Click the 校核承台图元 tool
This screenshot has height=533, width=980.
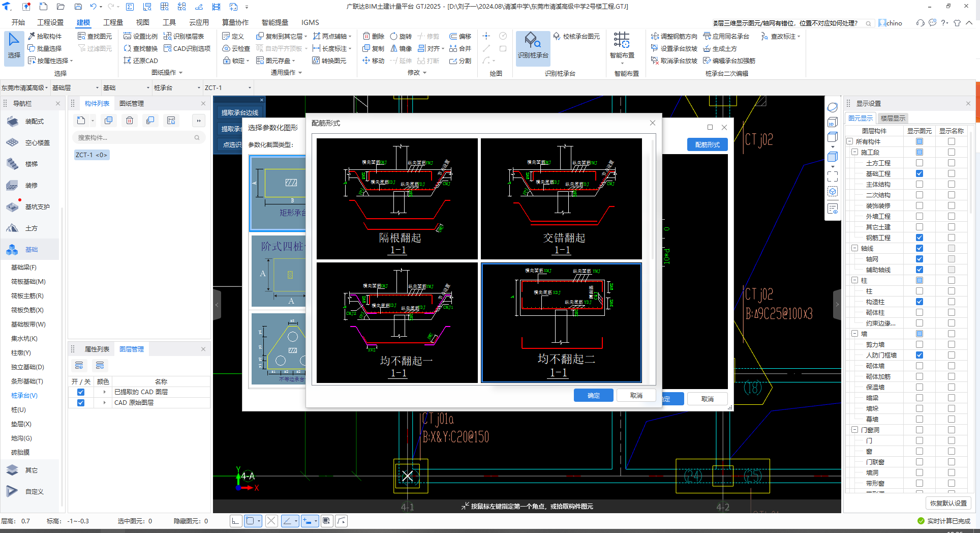(576, 36)
